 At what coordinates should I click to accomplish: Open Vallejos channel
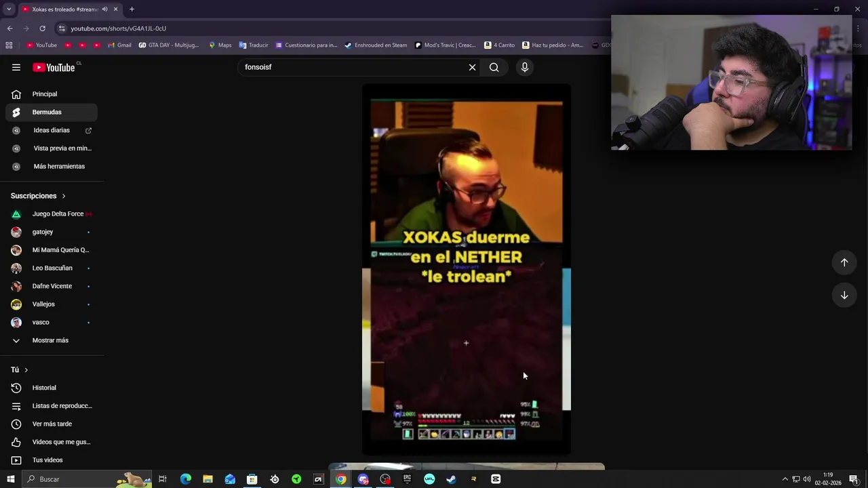click(52, 304)
